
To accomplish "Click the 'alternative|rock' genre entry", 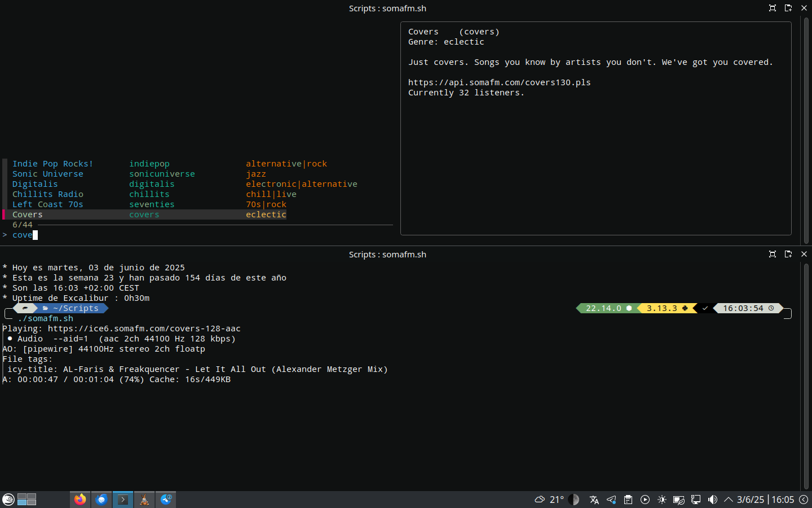I will point(286,164).
